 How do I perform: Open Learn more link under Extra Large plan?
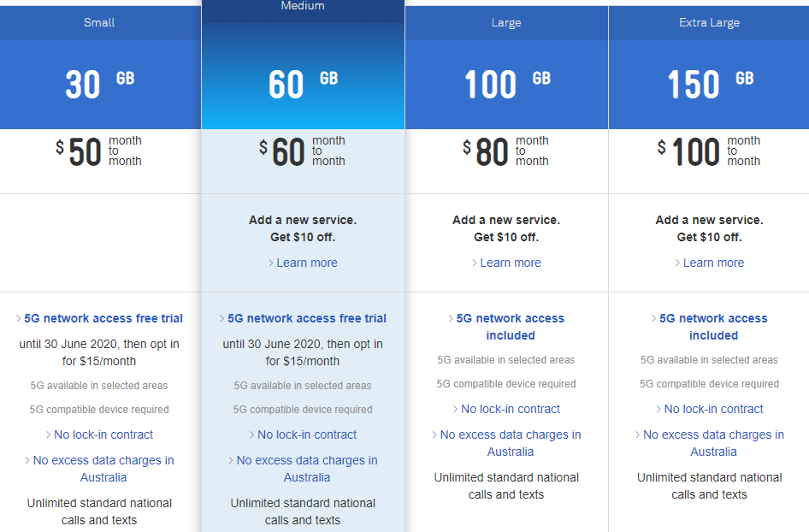713,263
